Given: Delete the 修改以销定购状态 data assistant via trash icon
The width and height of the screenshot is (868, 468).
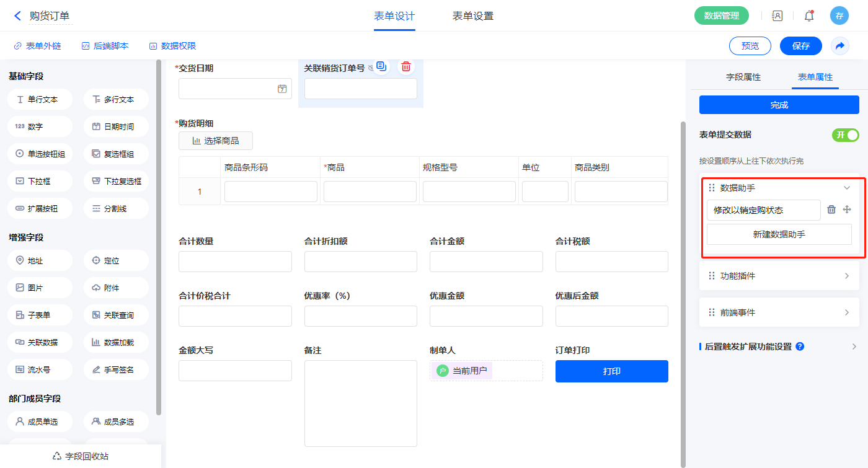Looking at the screenshot, I should coord(831,210).
